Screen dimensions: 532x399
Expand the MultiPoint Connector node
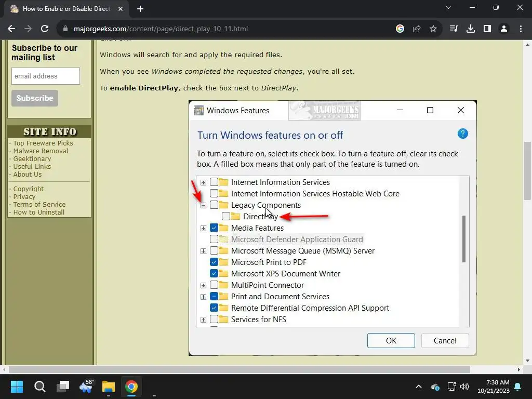(203, 285)
